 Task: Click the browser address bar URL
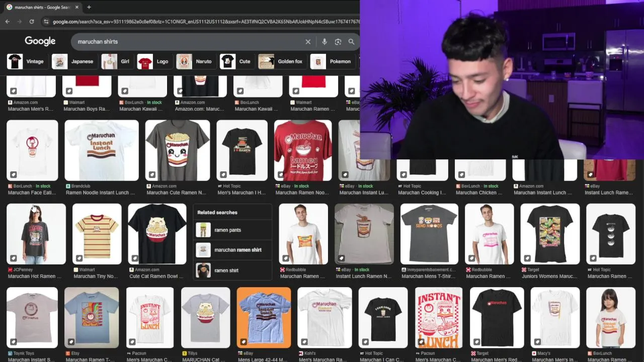click(206, 22)
